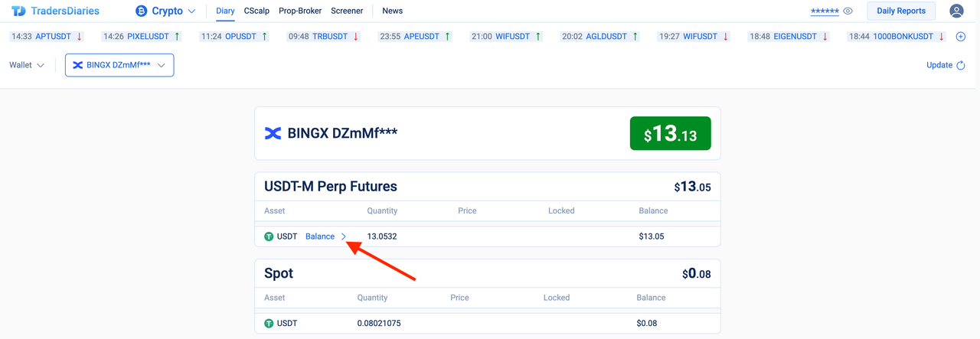Open the BINGX DZmMf*** account selector
This screenshot has height=339, width=980.
[x=119, y=65]
